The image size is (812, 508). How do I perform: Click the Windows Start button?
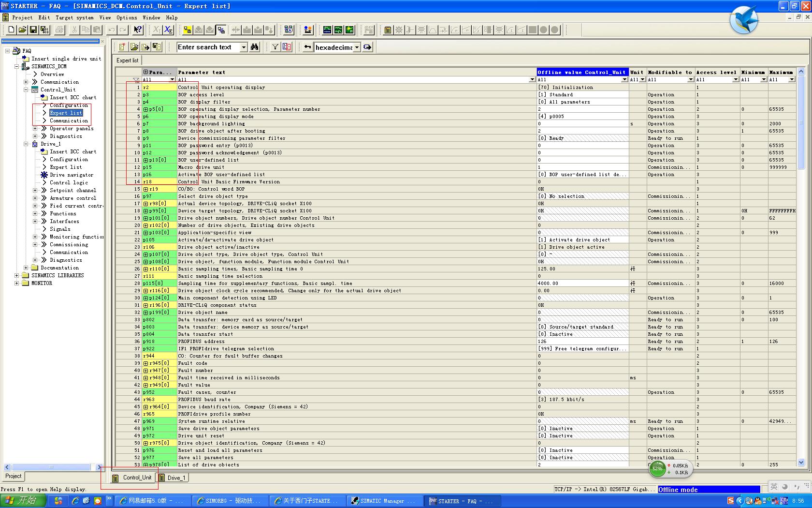pyautogui.click(x=23, y=501)
